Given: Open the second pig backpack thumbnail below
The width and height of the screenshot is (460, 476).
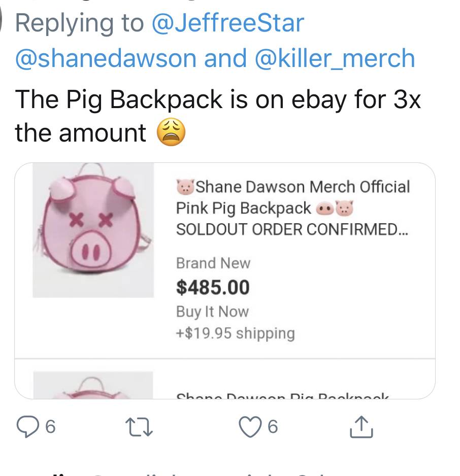Looking at the screenshot, I should pyautogui.click(x=93, y=385).
